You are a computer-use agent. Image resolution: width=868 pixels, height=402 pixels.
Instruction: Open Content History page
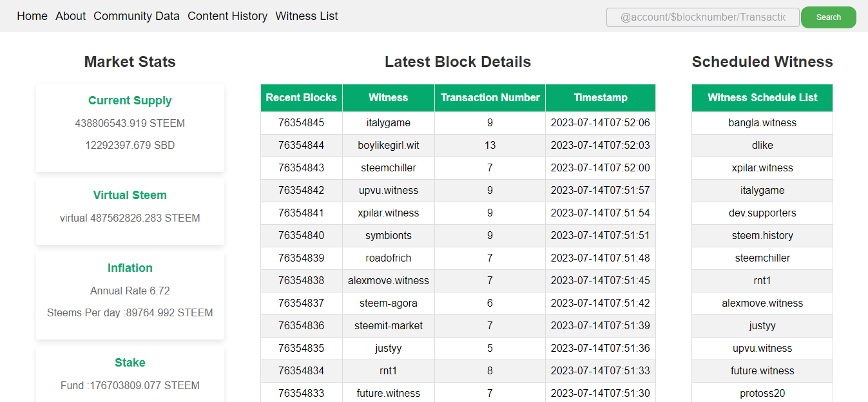coord(227,16)
